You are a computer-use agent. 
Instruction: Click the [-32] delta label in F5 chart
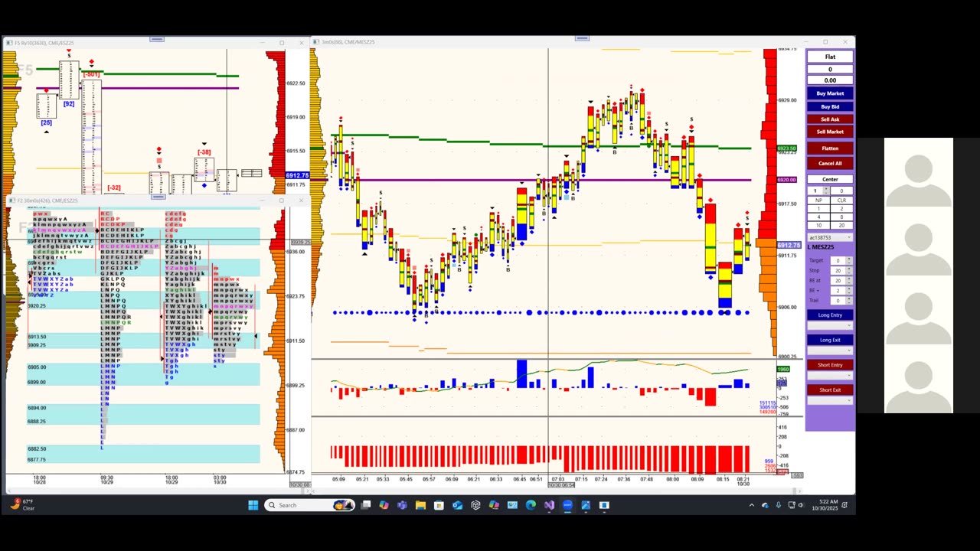coord(114,187)
